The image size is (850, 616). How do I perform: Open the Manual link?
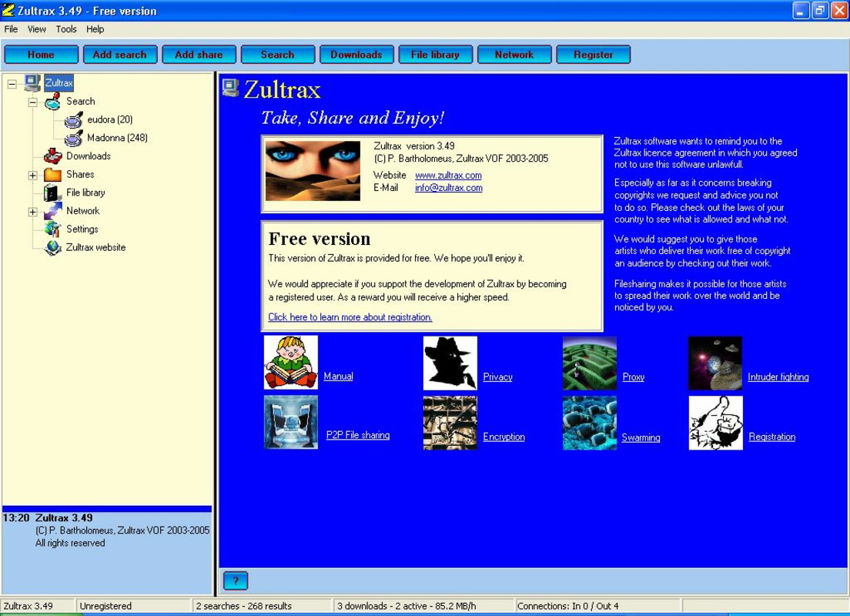coord(338,377)
